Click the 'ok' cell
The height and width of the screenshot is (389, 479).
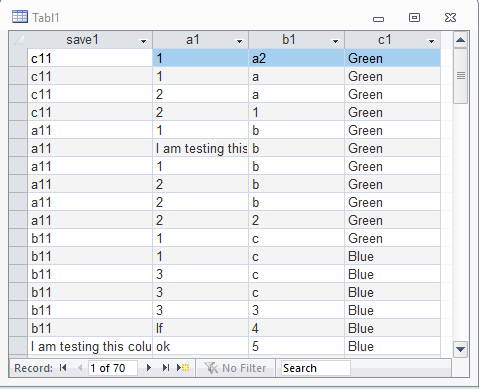(200, 346)
